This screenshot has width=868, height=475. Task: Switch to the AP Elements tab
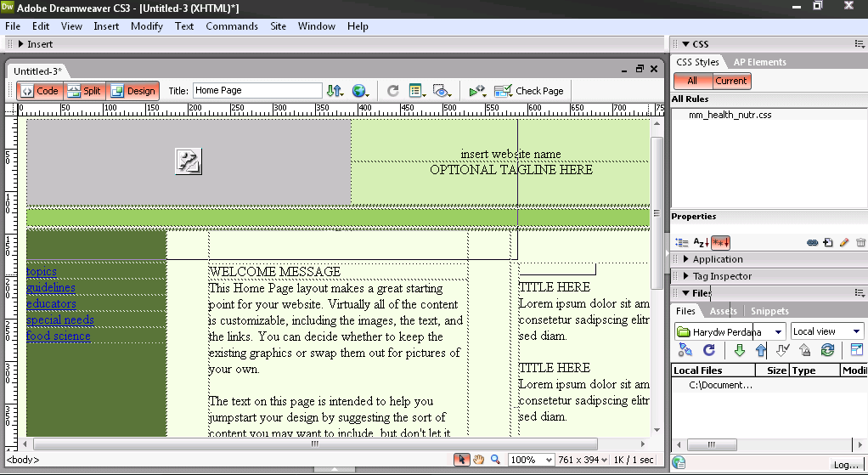(x=759, y=62)
